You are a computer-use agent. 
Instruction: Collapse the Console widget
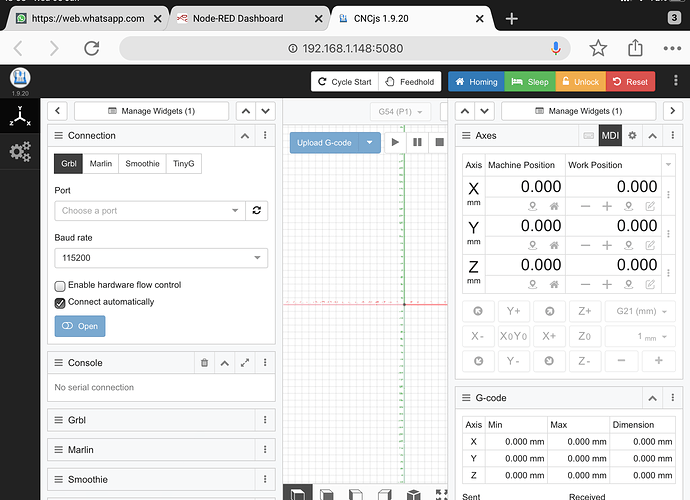click(x=224, y=363)
